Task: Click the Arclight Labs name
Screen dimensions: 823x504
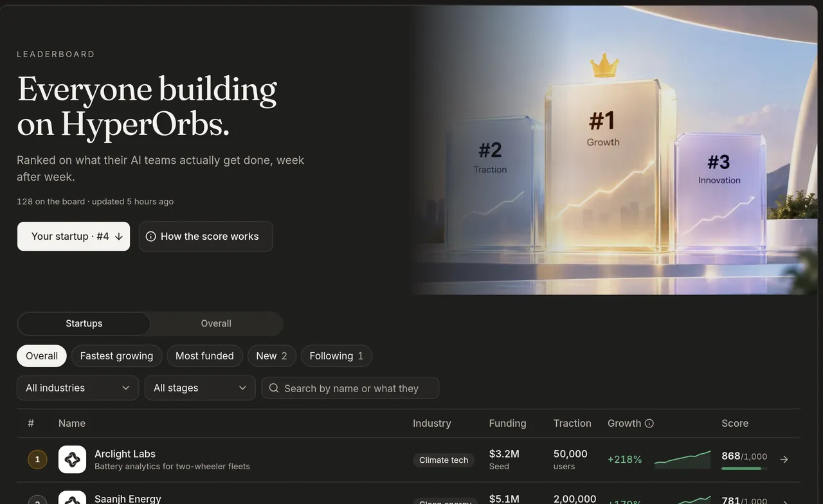Action: click(x=125, y=454)
